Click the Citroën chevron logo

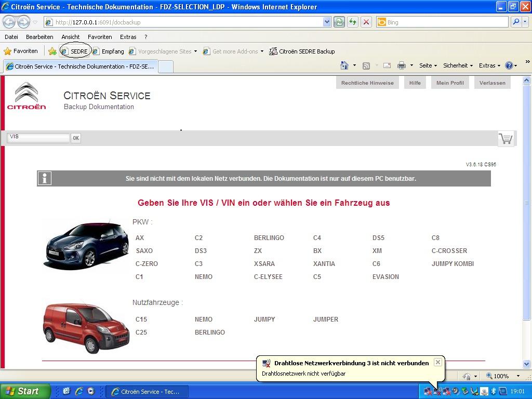(26, 96)
